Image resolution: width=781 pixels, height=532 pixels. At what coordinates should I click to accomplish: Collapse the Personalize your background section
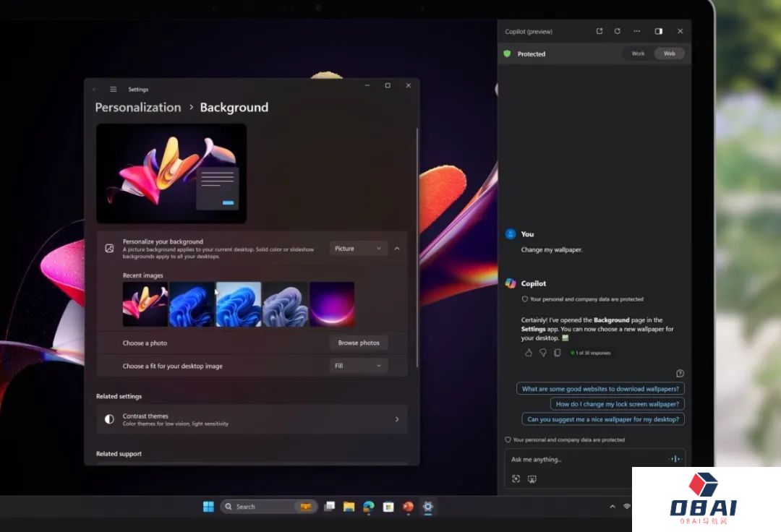tap(397, 249)
